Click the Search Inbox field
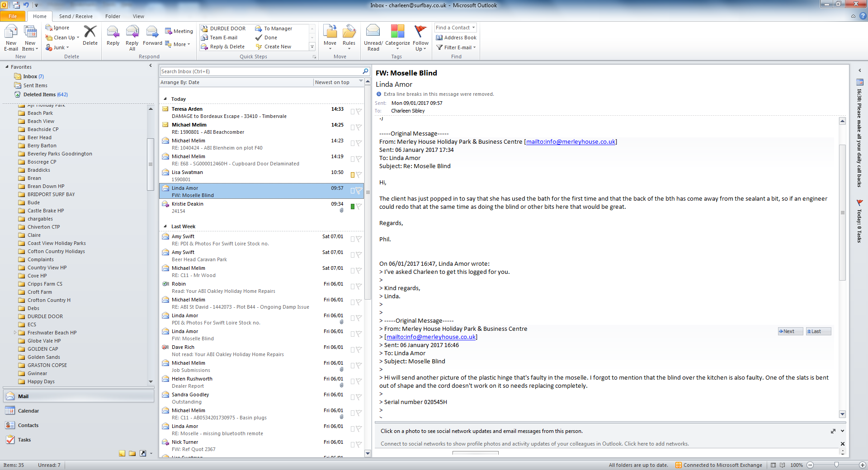Viewport: 868px width, 470px height. (x=261, y=71)
